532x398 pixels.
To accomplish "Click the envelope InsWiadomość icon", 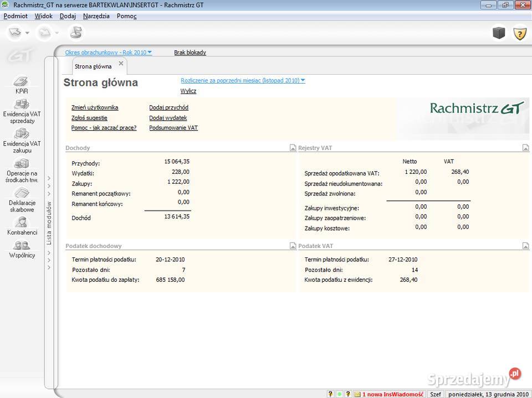I will click(x=357, y=394).
